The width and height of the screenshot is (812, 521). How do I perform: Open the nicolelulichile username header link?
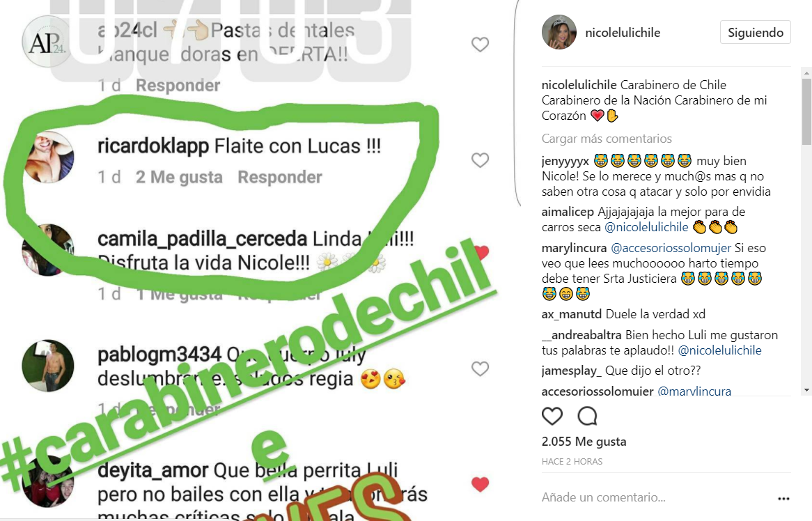pyautogui.click(x=623, y=33)
